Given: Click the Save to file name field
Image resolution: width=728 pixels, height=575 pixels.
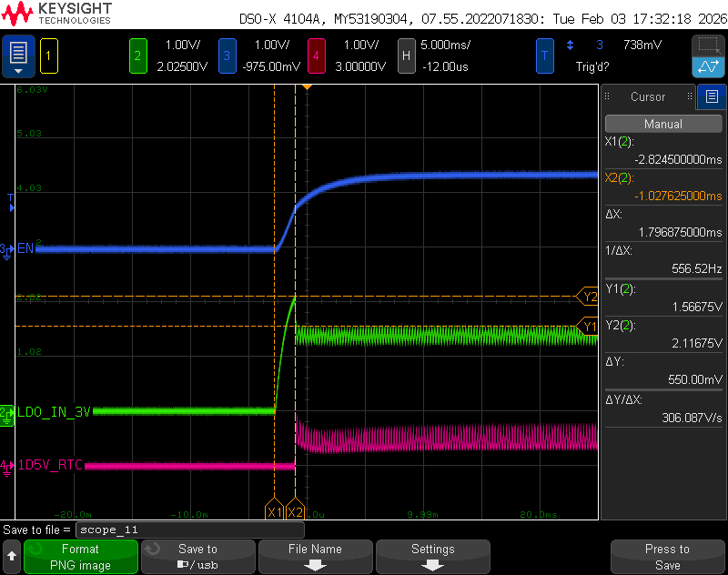Looking at the screenshot, I should click(x=190, y=530).
